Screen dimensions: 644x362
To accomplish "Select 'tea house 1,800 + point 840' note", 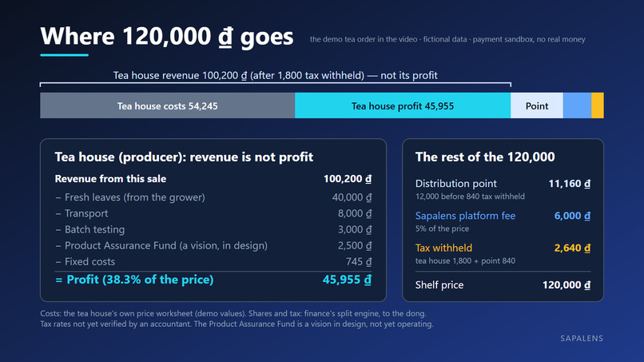I will [465, 261].
